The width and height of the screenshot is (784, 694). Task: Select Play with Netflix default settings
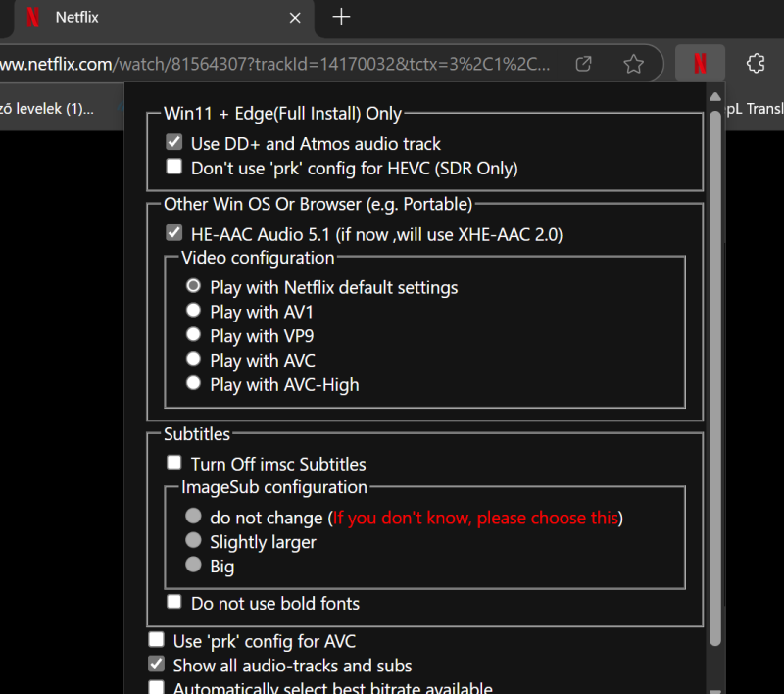(194, 286)
